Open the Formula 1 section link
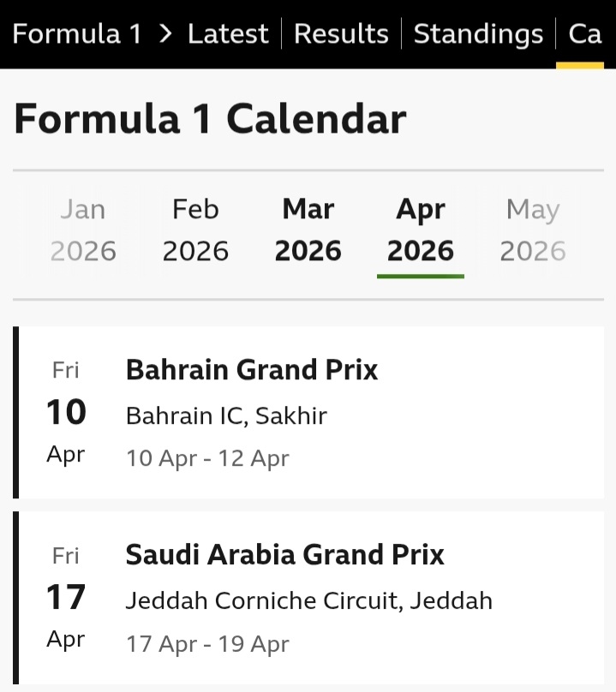This screenshot has height=692, width=616. pos(78,34)
